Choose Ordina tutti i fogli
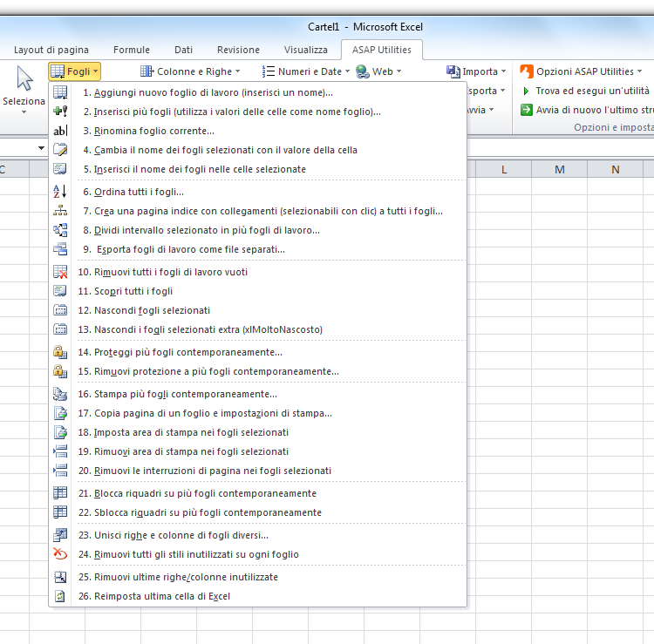The width and height of the screenshot is (654, 644). tap(258, 192)
